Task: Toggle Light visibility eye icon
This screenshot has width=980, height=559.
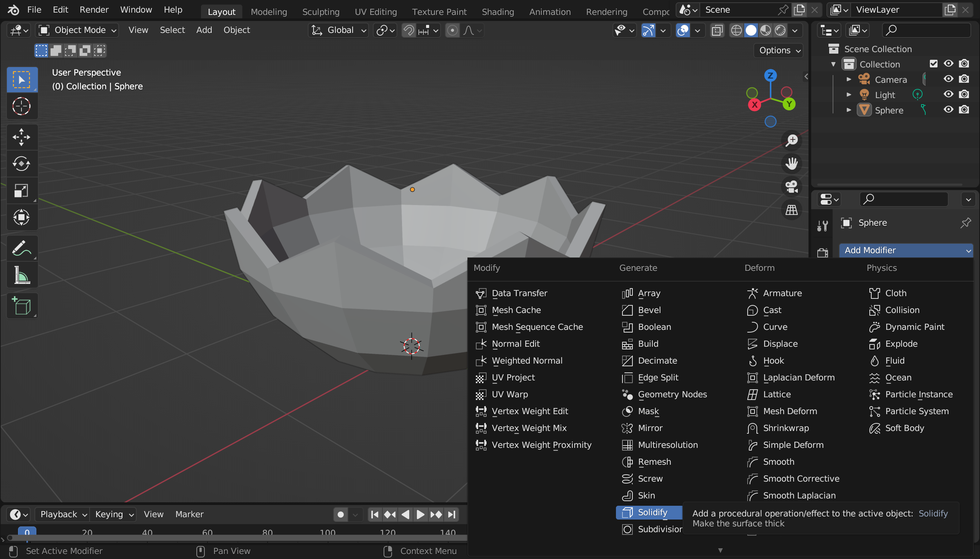Action: coord(948,95)
